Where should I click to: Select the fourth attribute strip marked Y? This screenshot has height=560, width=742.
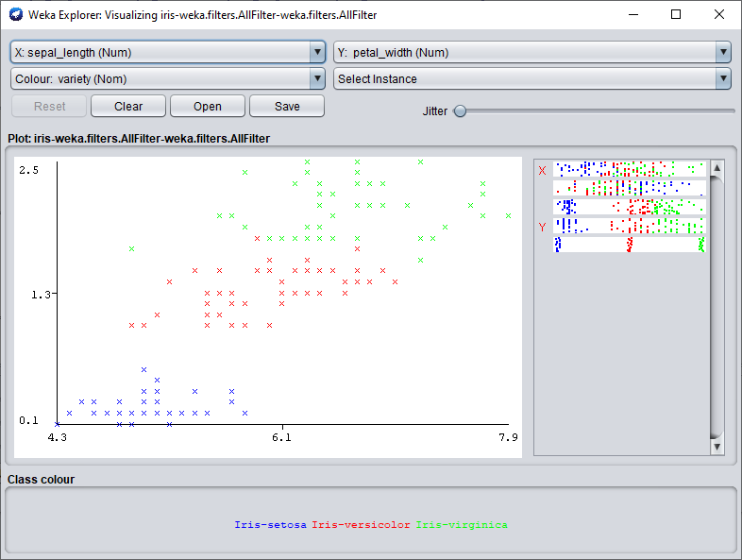[x=630, y=226]
